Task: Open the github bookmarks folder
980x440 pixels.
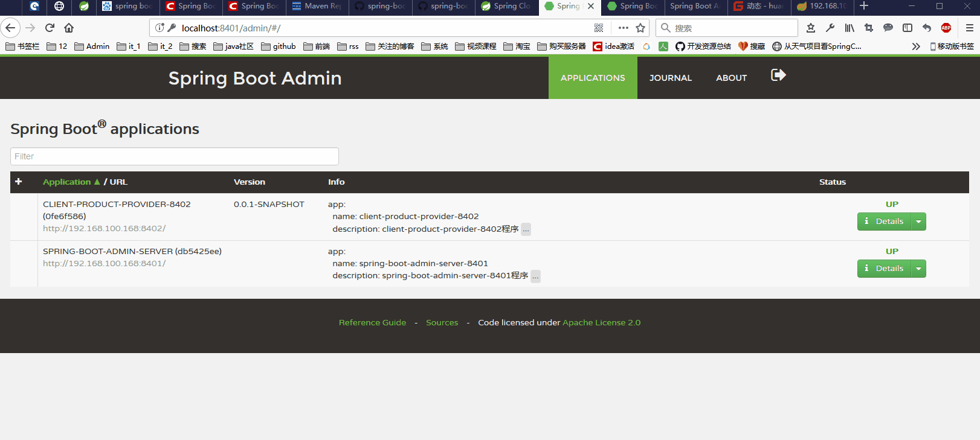Action: click(x=279, y=46)
